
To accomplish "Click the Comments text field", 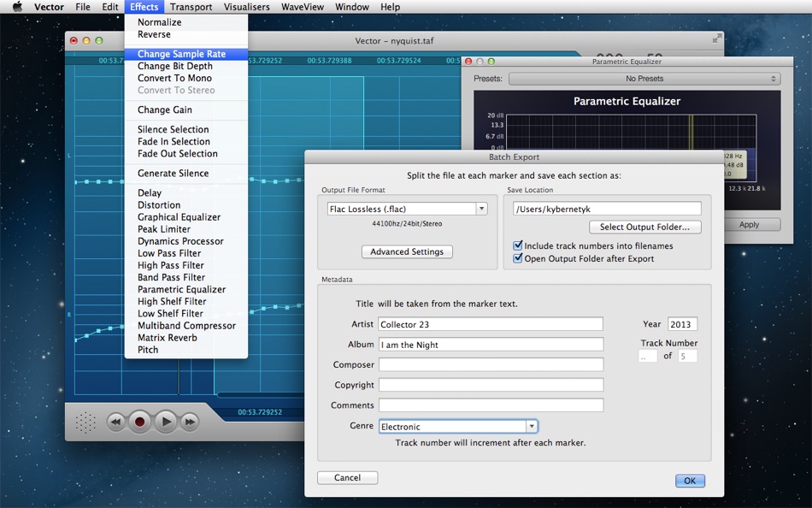I will (x=491, y=405).
